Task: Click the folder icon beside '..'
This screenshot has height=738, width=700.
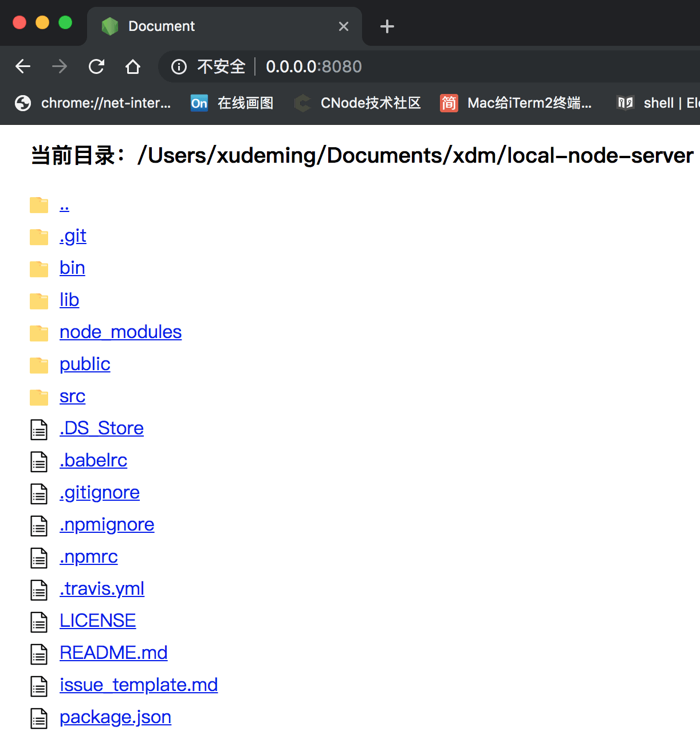Action: coord(39,205)
